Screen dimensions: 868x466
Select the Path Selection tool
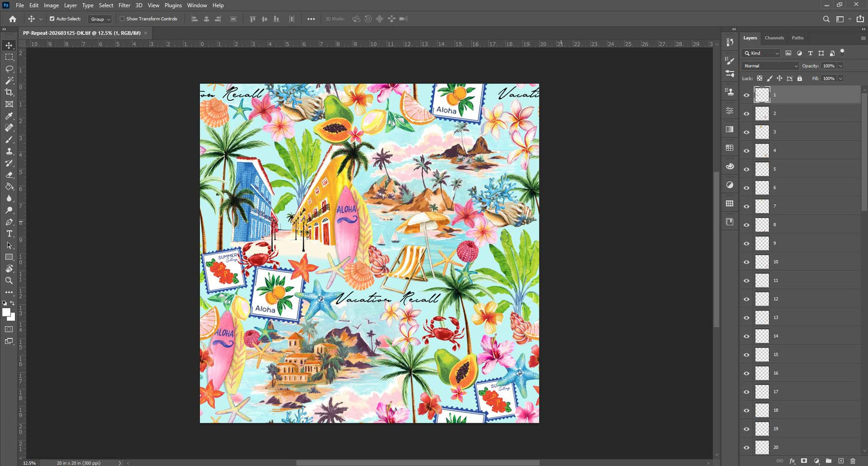pyautogui.click(x=9, y=246)
